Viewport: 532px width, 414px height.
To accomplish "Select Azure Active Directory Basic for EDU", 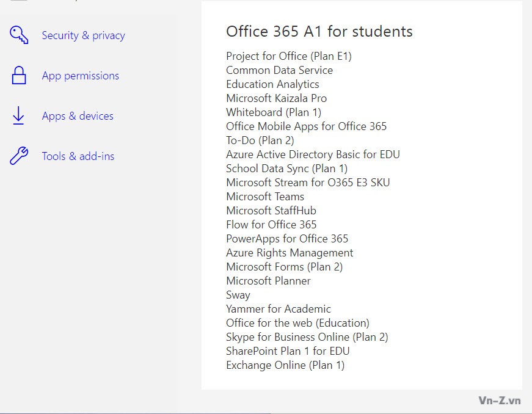I will [x=313, y=154].
